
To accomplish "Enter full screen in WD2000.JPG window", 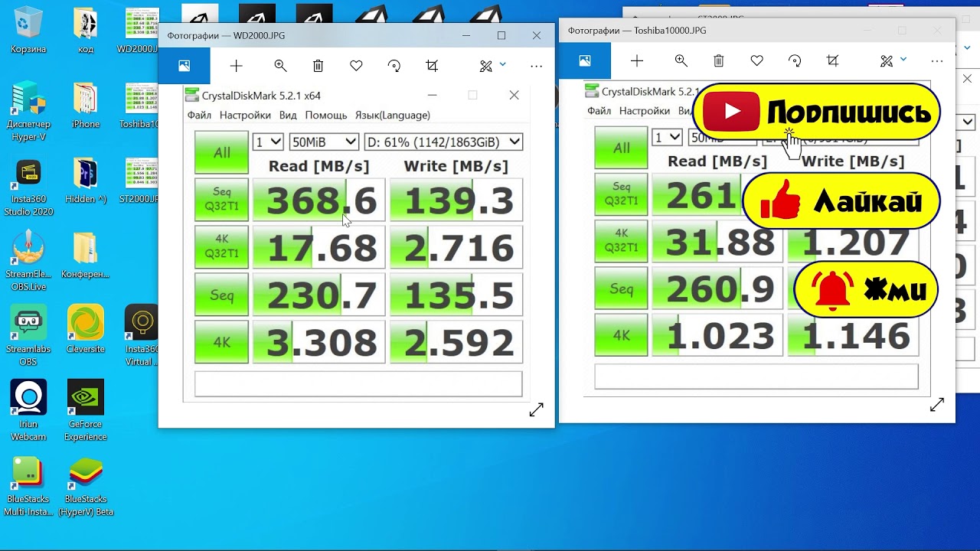I will tap(536, 410).
